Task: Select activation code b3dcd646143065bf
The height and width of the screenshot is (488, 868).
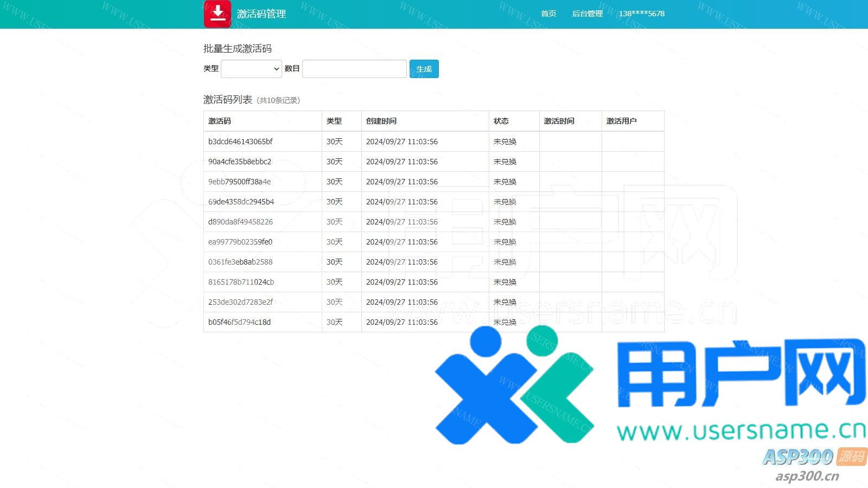Action: 240,142
